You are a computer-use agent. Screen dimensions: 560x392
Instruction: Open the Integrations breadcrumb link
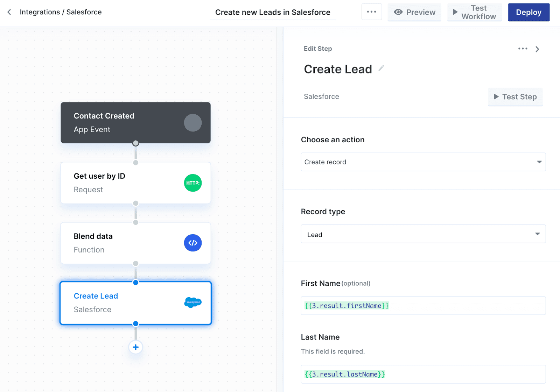click(x=40, y=12)
